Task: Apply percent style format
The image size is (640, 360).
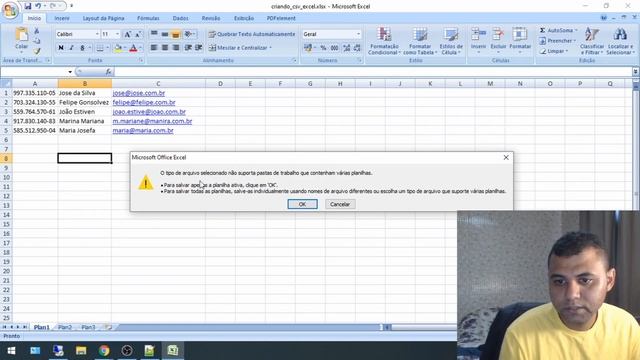Action: pos(323,48)
